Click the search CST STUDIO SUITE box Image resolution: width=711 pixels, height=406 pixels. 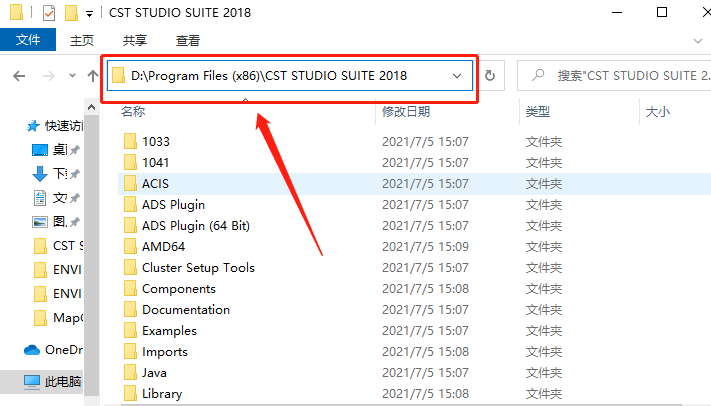[x=614, y=76]
